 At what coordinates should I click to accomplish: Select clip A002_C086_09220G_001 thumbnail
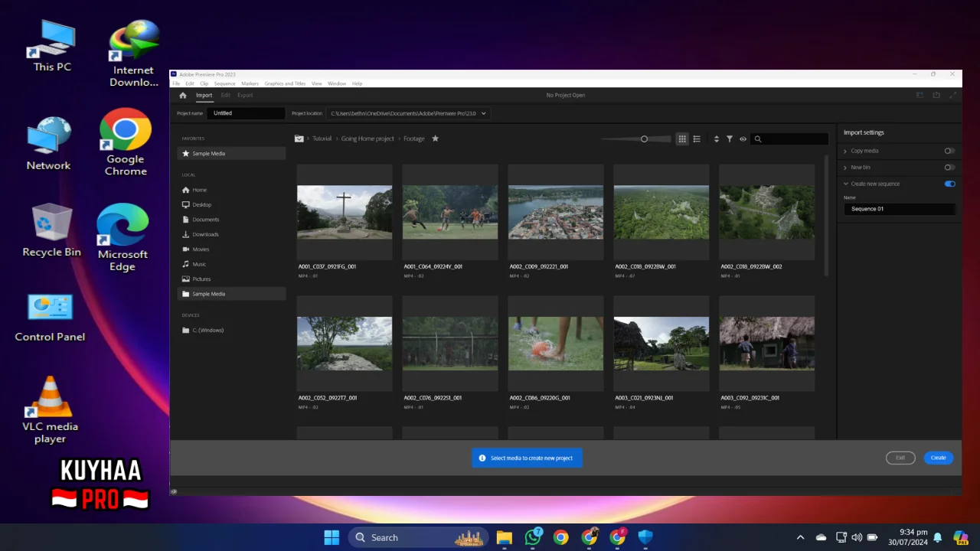[x=556, y=344]
